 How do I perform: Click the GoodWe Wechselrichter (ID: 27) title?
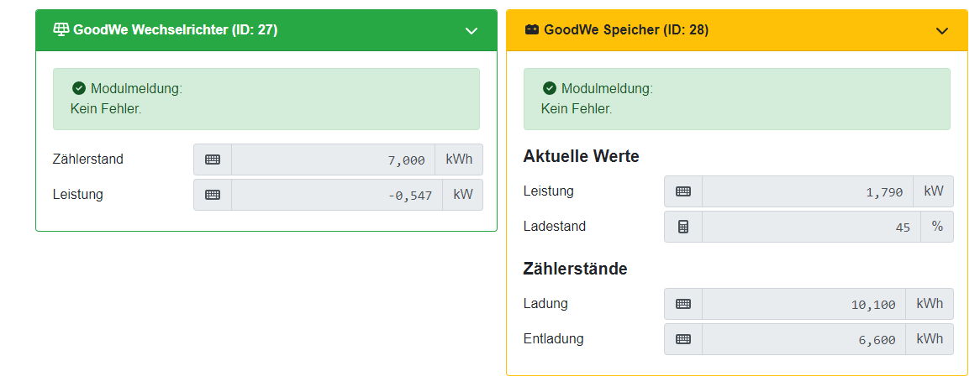175,30
